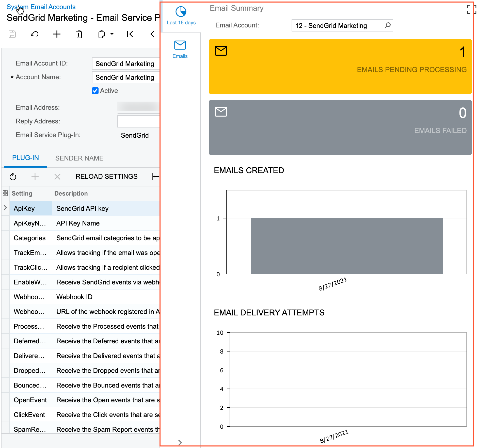Maximize the Email Summary panel
Screen dimensions: 477x448
[x=471, y=9]
